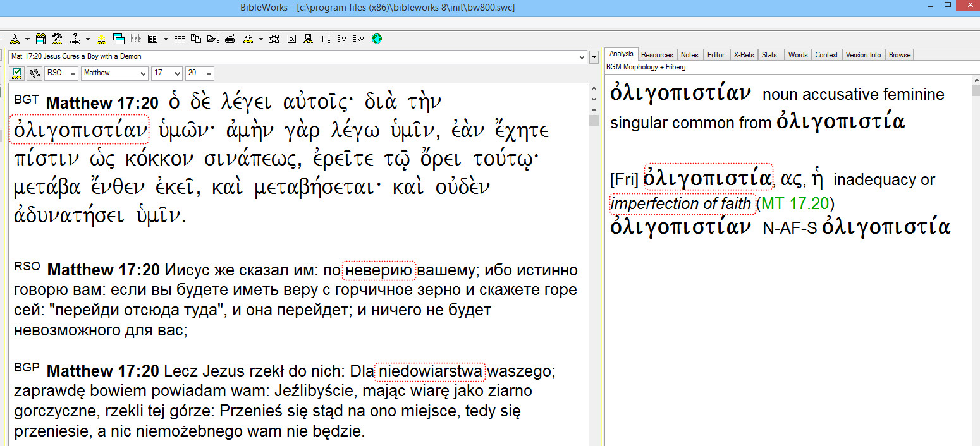Click "imperfection of faith" in the Analysis pane

(682, 204)
